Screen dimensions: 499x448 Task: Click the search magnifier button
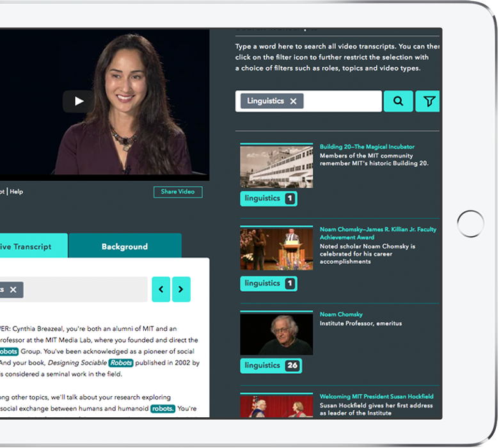[398, 101]
